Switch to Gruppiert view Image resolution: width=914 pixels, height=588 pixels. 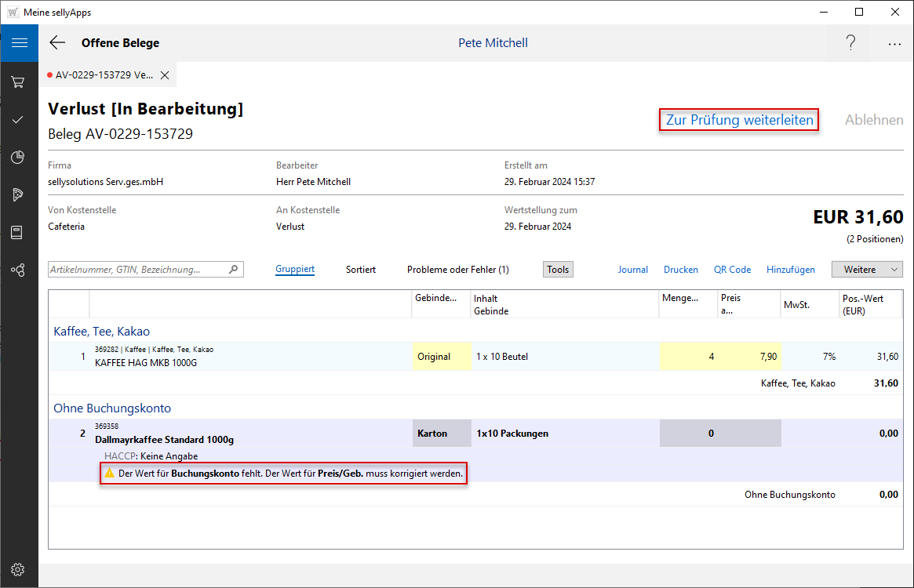(x=295, y=269)
